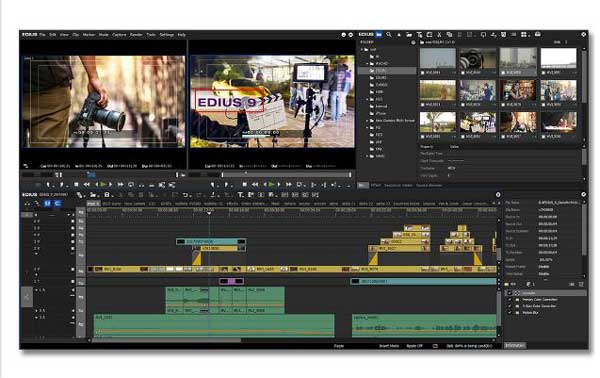This screenshot has width=600, height=378.
Task: Toggle Motion Blur effect checkbox
Action: pos(509,313)
